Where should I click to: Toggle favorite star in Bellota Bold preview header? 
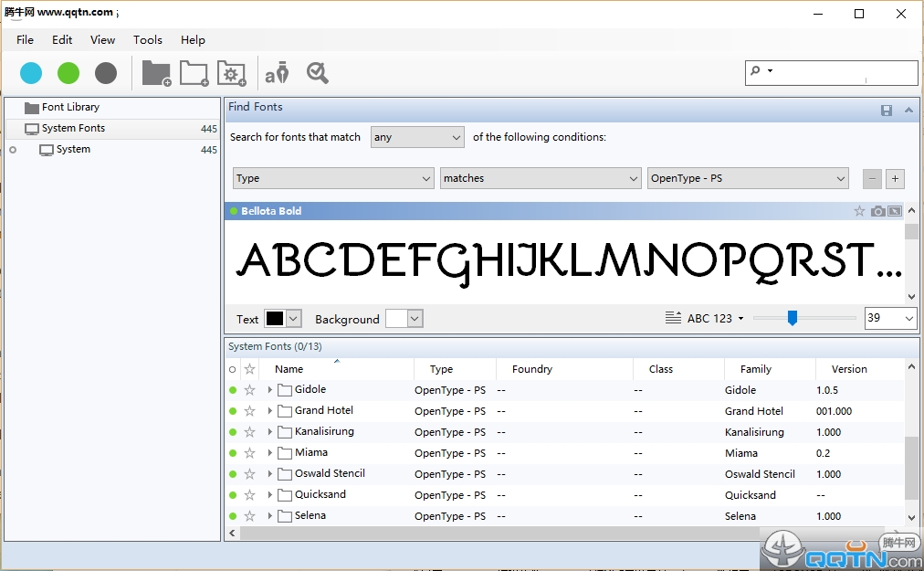859,211
